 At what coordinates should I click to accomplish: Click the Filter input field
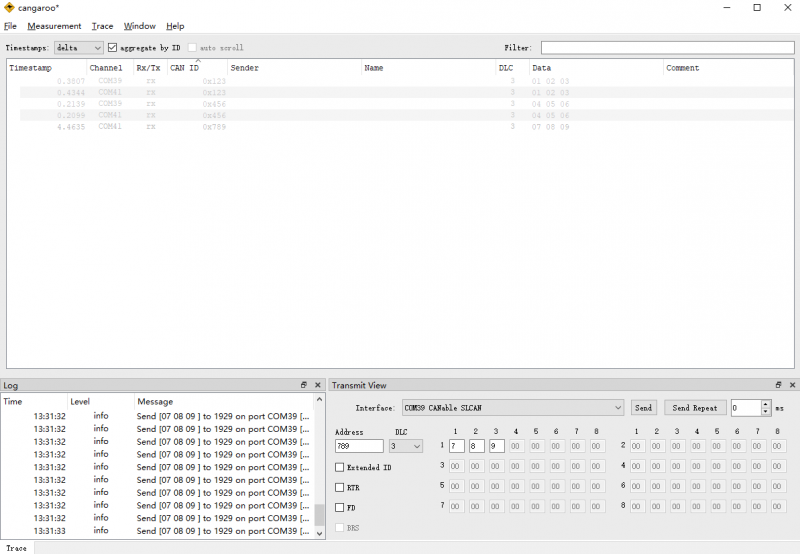[x=667, y=47]
